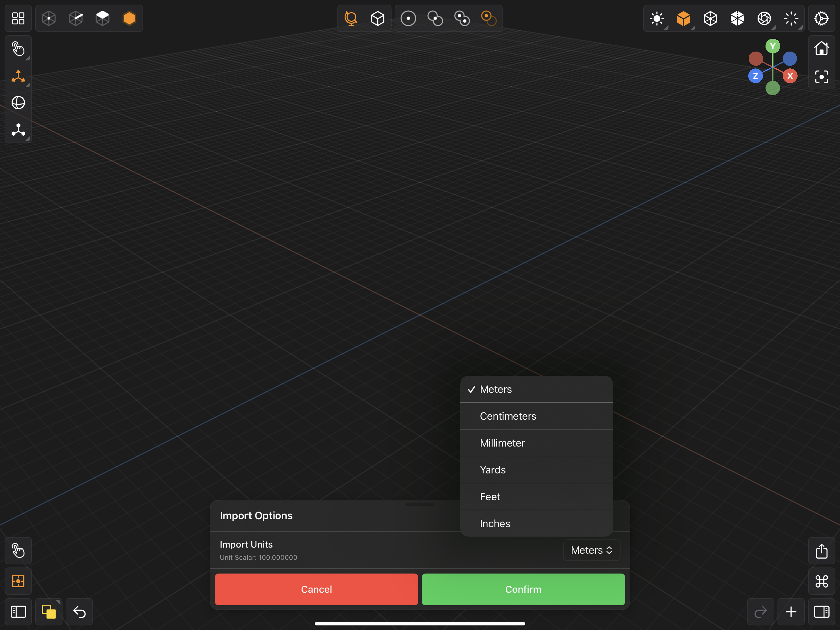Select face selection mode cube icon

pos(103,18)
